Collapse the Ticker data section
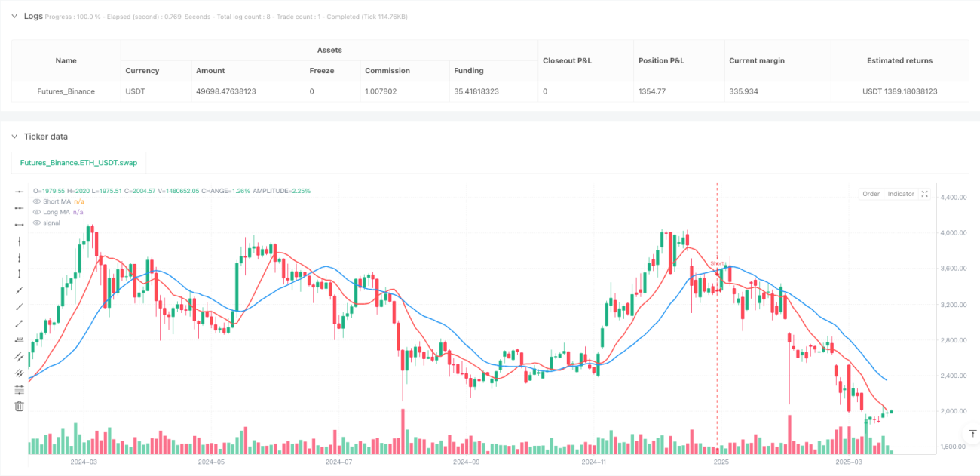This screenshot has height=476, width=980. click(14, 137)
